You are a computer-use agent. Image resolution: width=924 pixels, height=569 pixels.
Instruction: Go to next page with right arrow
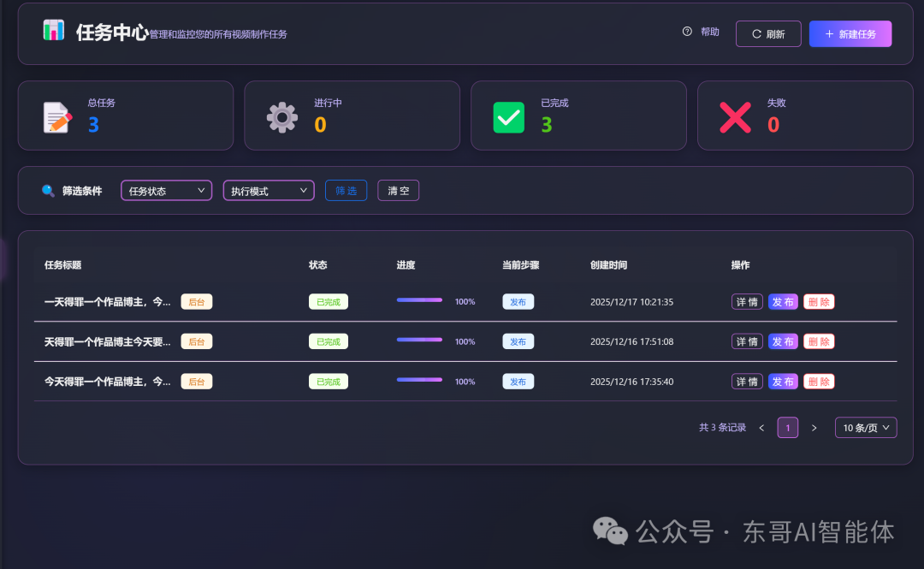(x=814, y=428)
